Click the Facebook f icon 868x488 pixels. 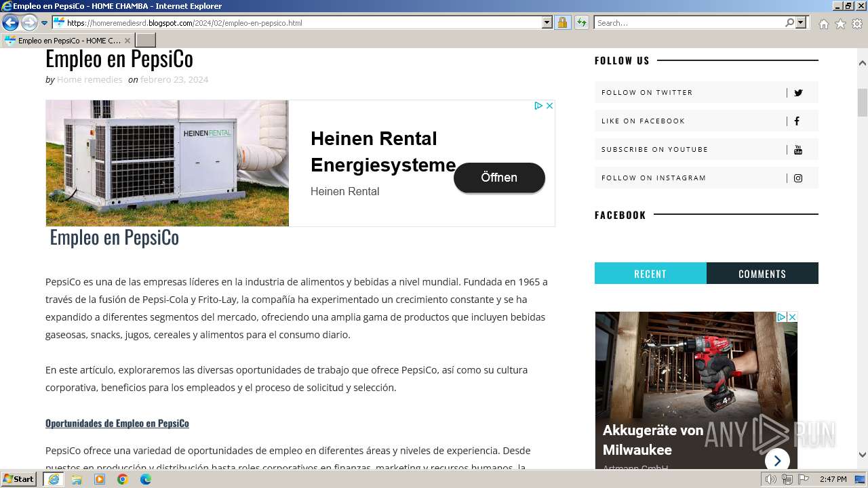(x=797, y=121)
